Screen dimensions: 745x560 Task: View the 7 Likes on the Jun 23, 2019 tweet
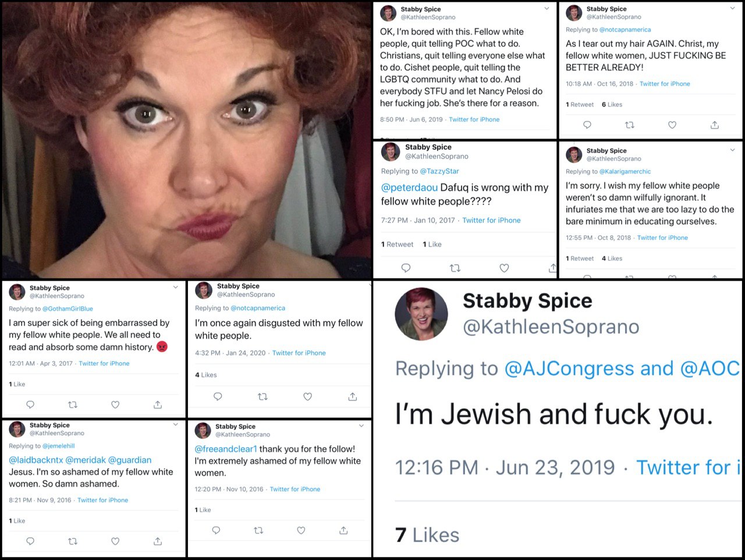tap(428, 535)
